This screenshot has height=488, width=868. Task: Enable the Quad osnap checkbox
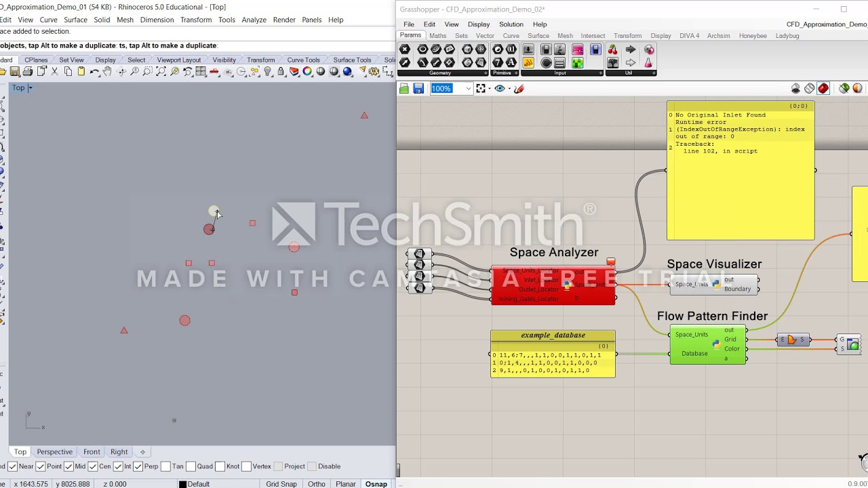[x=191, y=466]
